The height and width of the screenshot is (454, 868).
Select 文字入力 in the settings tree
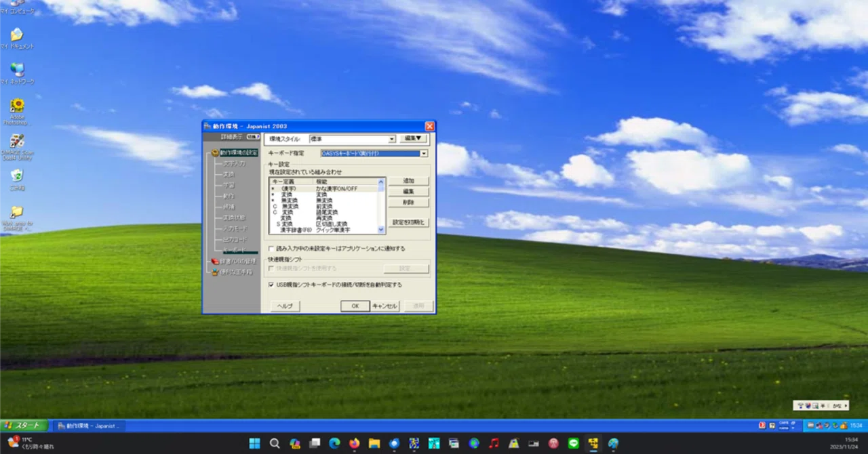234,163
